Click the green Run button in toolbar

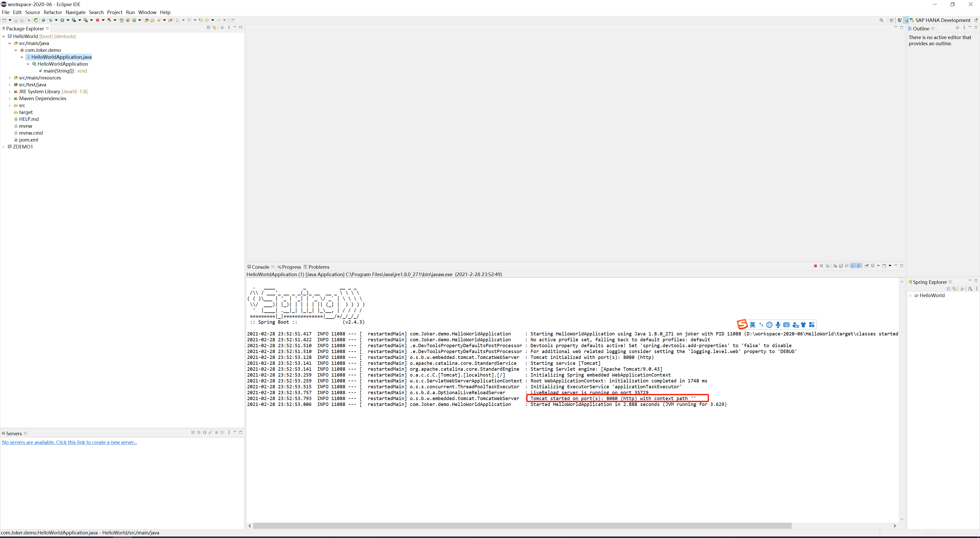point(62,20)
